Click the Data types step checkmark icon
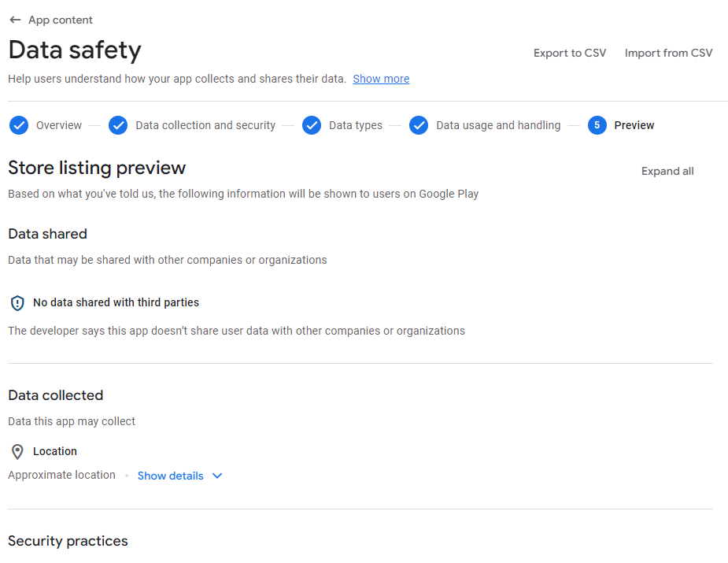Viewport: 728px width, 563px height. (312, 125)
